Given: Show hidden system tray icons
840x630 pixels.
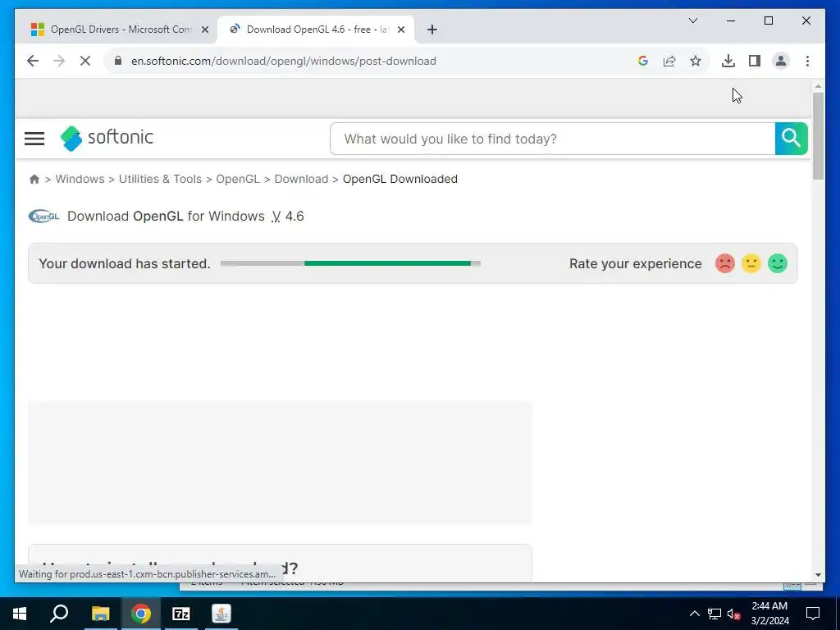Looking at the screenshot, I should point(694,614).
